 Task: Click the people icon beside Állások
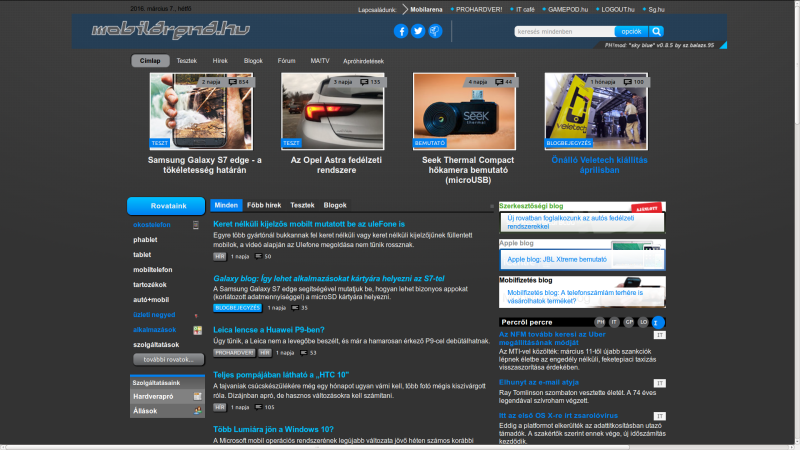click(197, 411)
